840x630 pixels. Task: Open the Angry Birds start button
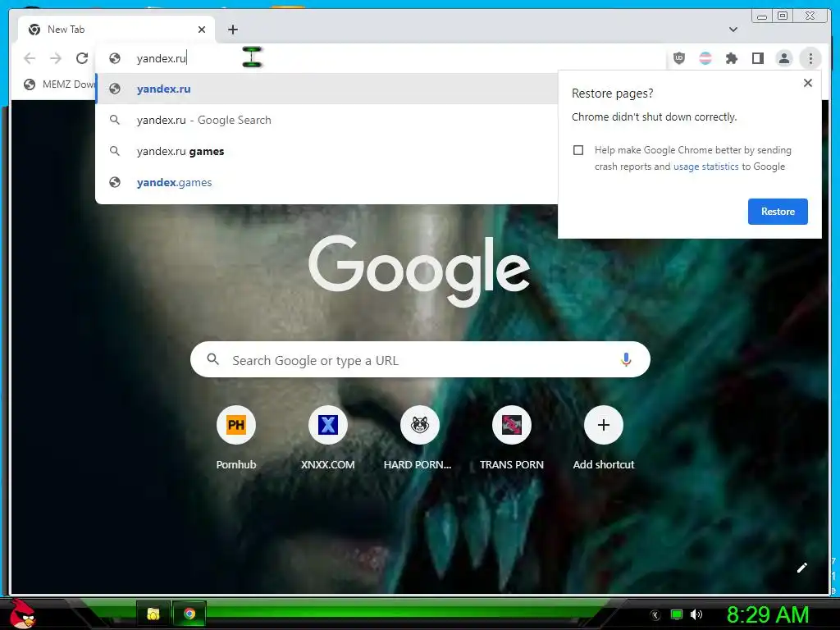point(22,614)
